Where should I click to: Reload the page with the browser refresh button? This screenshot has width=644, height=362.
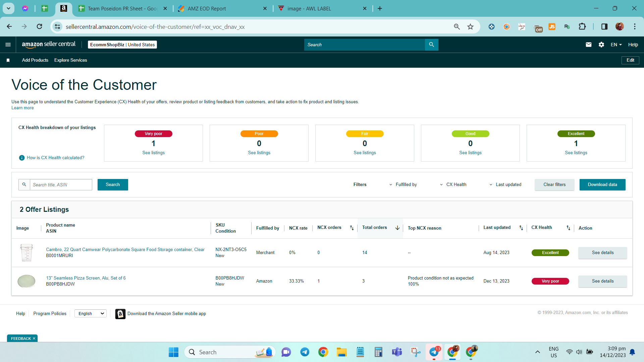point(40,26)
